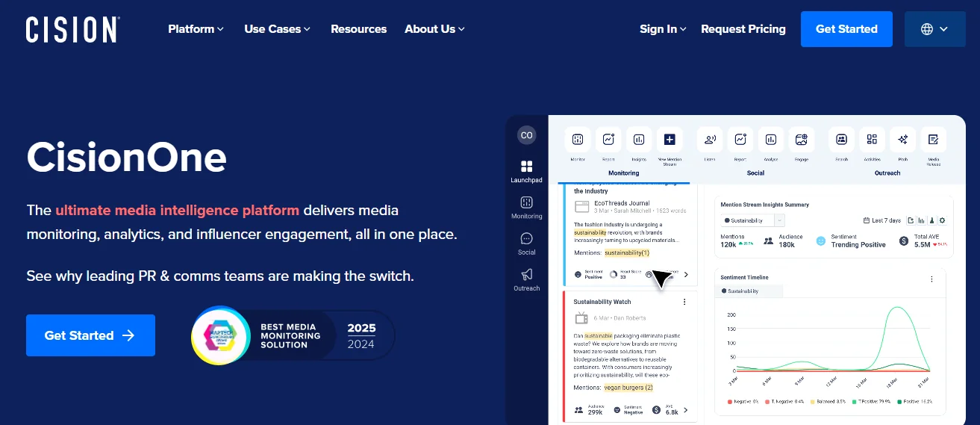
Task: Open Sustainability Watch three-dot menu
Action: (x=684, y=302)
